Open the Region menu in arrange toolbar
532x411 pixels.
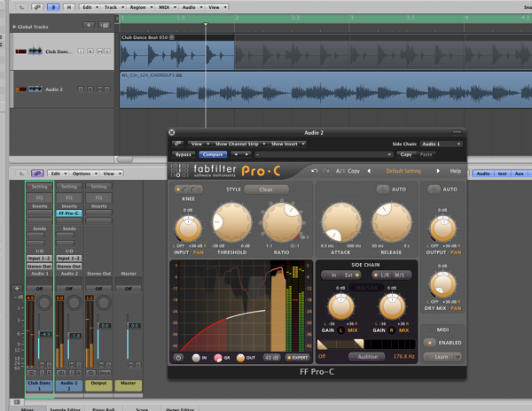click(138, 7)
